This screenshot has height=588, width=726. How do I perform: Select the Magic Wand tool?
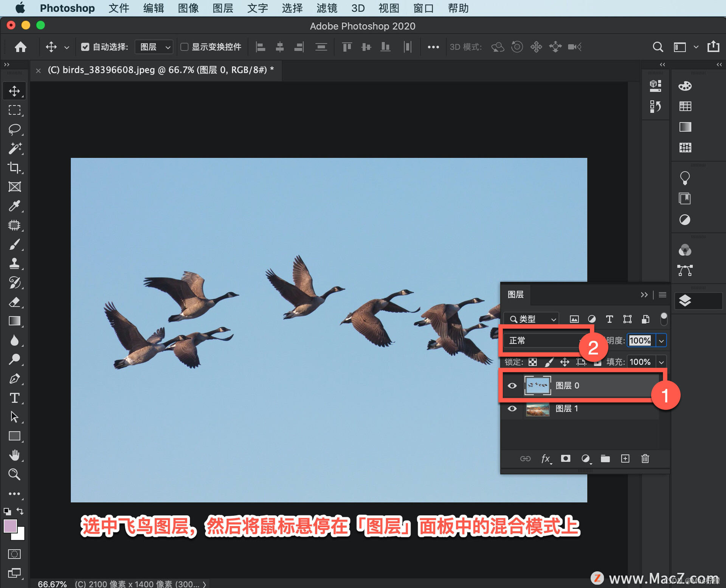point(14,149)
